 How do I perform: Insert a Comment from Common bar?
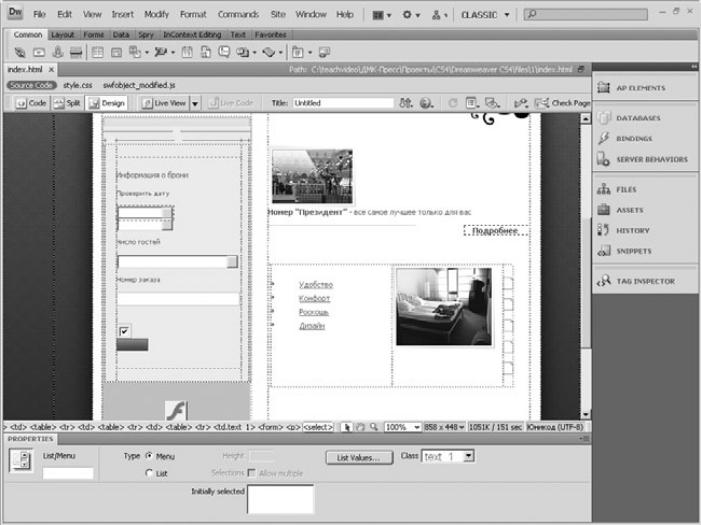[224, 52]
